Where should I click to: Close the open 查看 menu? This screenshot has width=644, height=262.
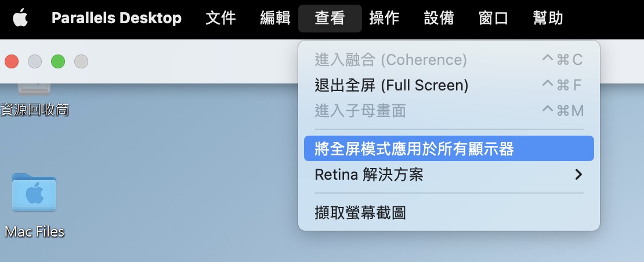point(330,19)
